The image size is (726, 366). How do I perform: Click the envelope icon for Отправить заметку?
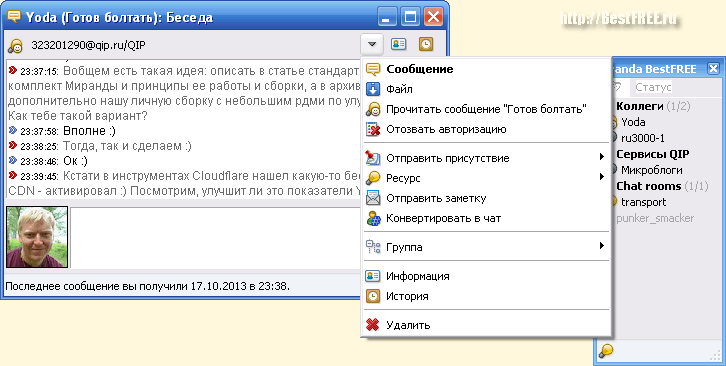pos(373,198)
